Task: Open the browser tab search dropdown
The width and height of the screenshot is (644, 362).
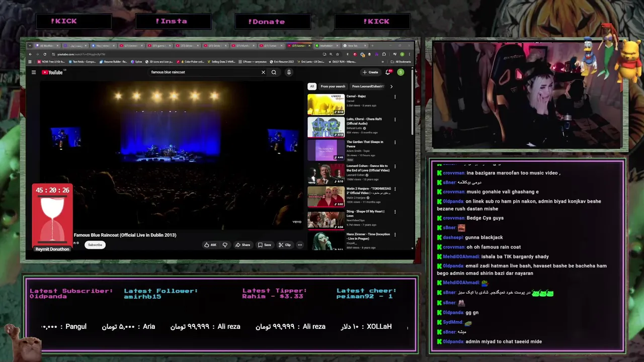Action: [30, 46]
